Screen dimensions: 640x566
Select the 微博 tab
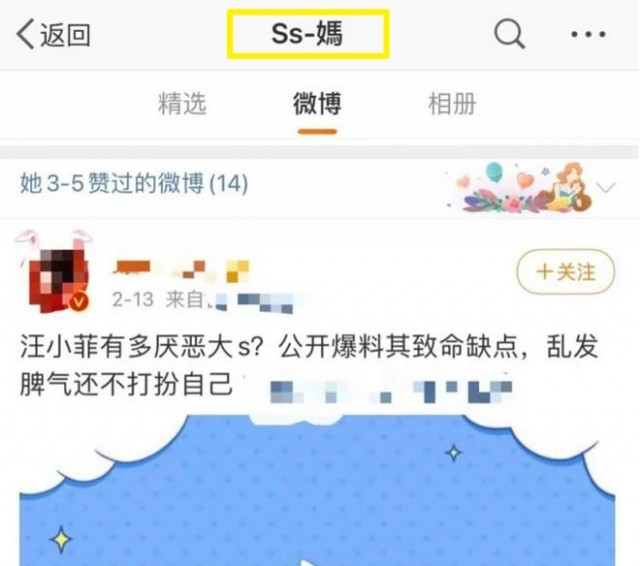(317, 104)
